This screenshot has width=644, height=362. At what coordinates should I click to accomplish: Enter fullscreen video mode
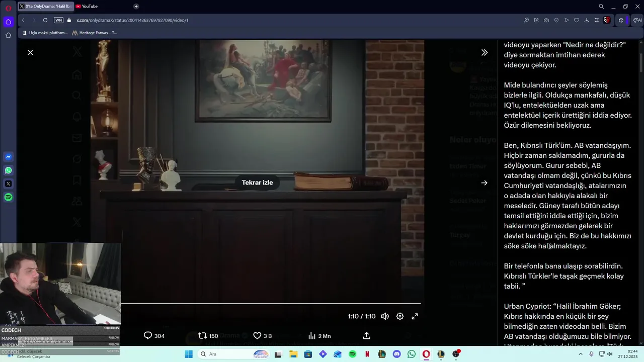(x=415, y=316)
